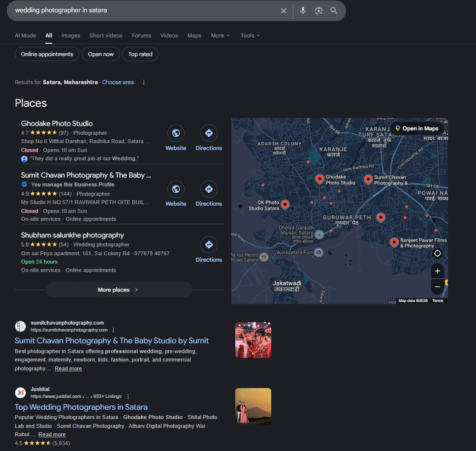Switch to Forums tab
The height and width of the screenshot is (451, 476).
[141, 35]
